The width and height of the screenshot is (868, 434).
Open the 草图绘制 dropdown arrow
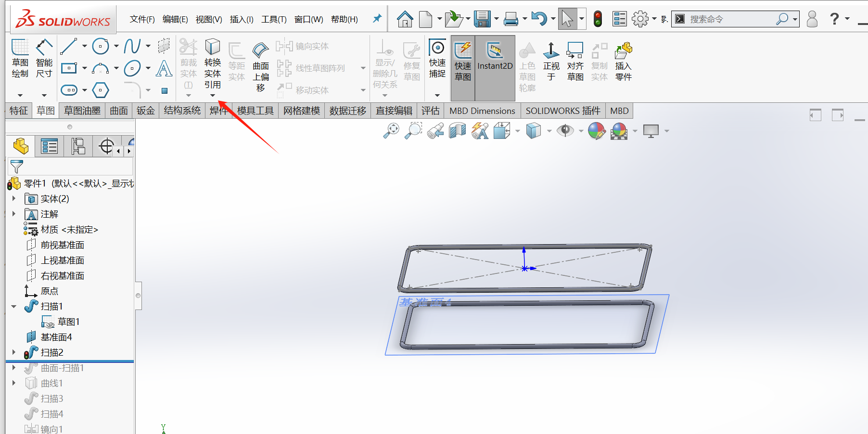[x=20, y=95]
